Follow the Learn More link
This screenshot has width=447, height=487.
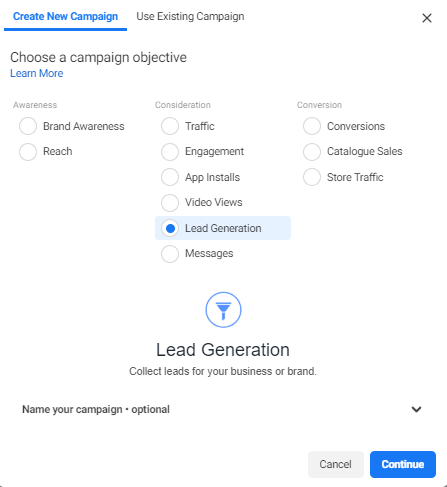(x=37, y=73)
